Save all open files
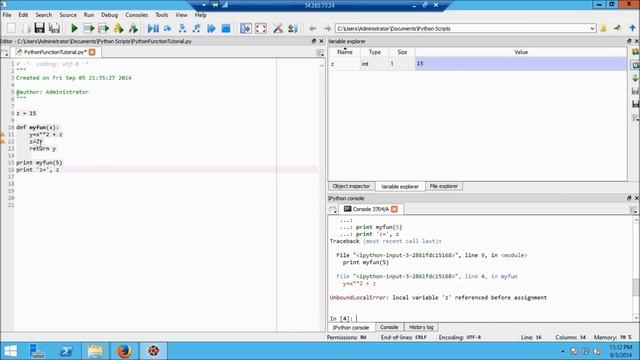640x360 pixels. [54, 28]
